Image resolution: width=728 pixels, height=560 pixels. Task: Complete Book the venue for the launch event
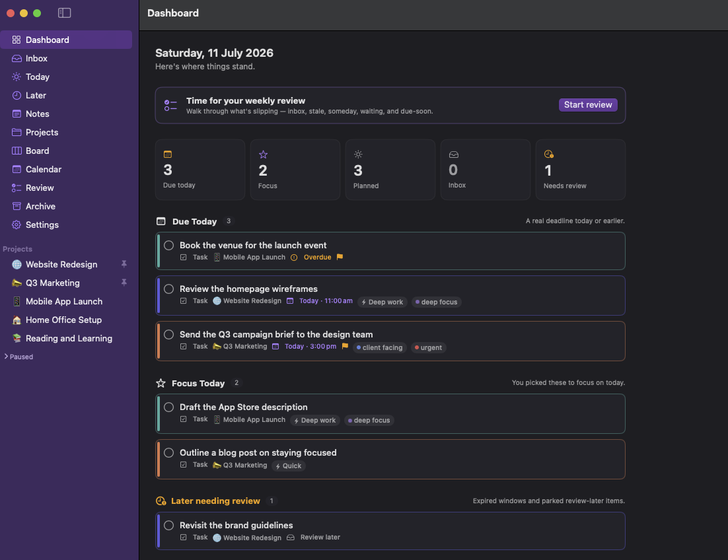tap(169, 246)
